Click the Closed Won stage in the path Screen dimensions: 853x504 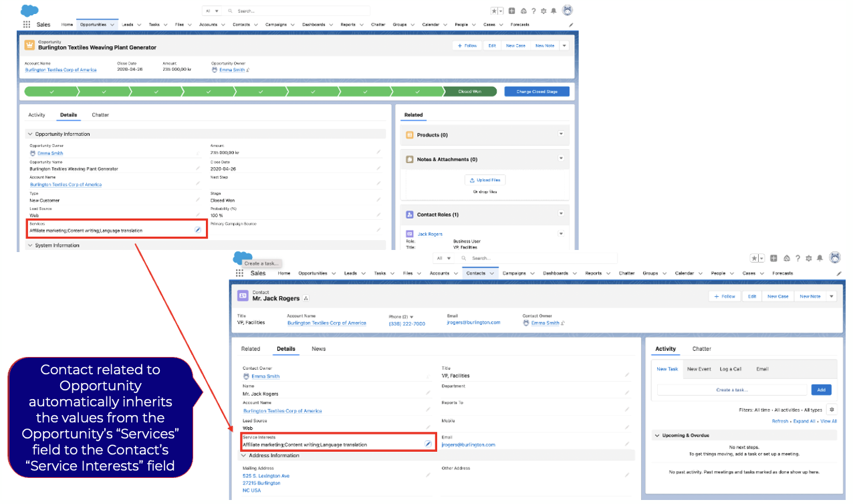[471, 92]
